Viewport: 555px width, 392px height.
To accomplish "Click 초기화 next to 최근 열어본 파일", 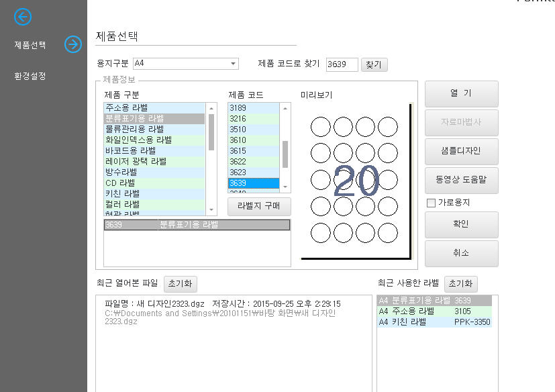I will (180, 284).
